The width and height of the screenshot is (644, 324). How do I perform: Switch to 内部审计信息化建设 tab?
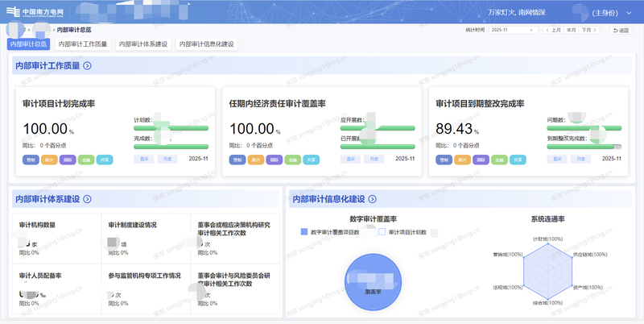(207, 44)
